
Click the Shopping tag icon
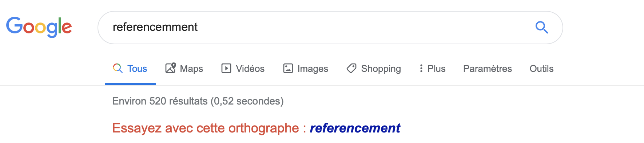[351, 68]
